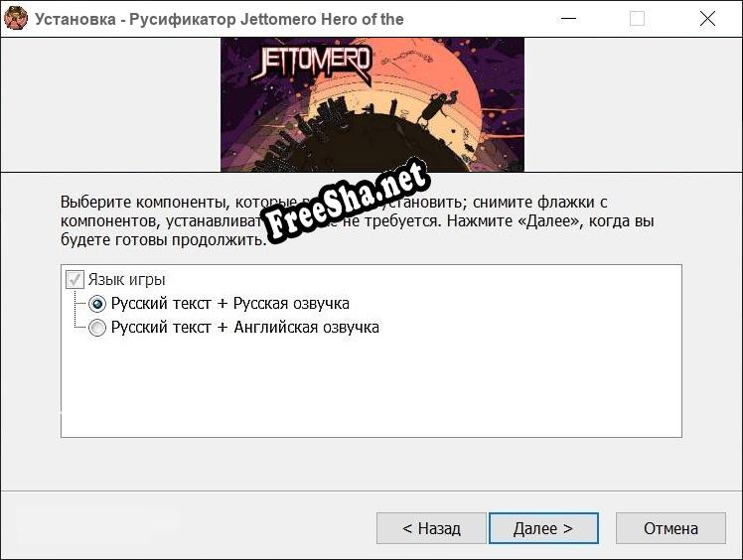Click the component instructions paragraph text
Viewport: 743px width, 560px height.
click(358, 220)
